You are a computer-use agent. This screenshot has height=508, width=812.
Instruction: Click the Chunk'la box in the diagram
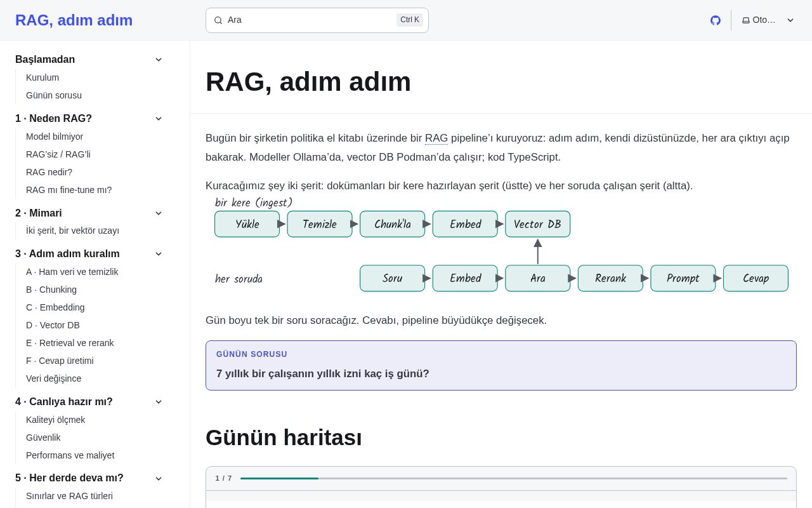click(x=393, y=224)
